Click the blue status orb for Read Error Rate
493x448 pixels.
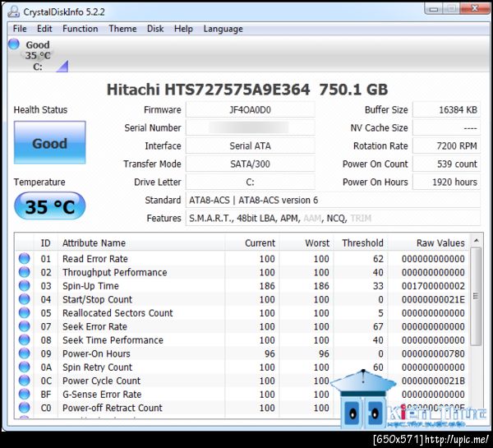pos(25,259)
